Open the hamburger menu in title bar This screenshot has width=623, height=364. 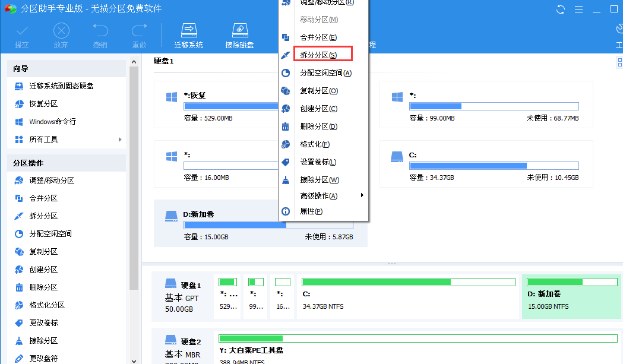pos(578,9)
